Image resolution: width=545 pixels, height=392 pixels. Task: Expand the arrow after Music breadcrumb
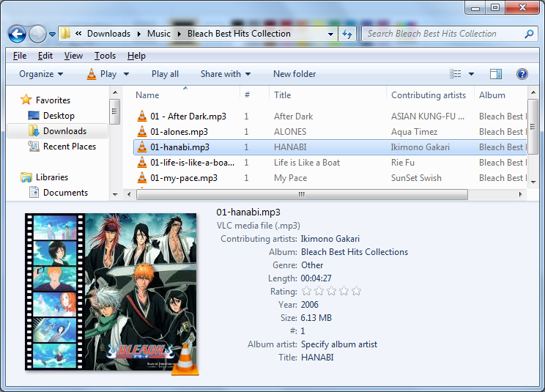tap(179, 34)
